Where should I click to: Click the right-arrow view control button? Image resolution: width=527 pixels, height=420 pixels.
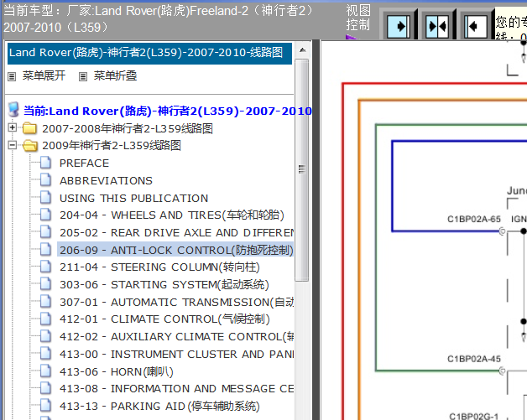tap(399, 26)
